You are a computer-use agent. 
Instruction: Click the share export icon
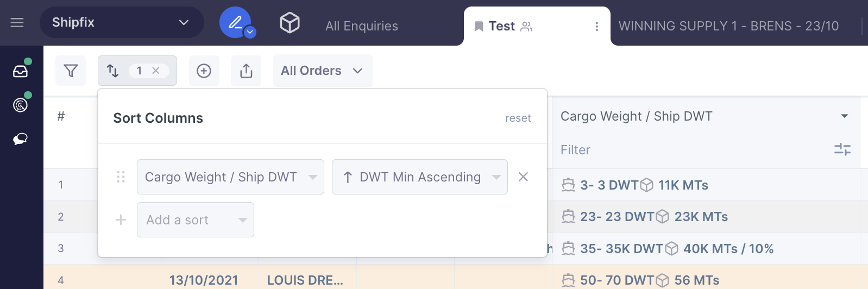pyautogui.click(x=246, y=71)
